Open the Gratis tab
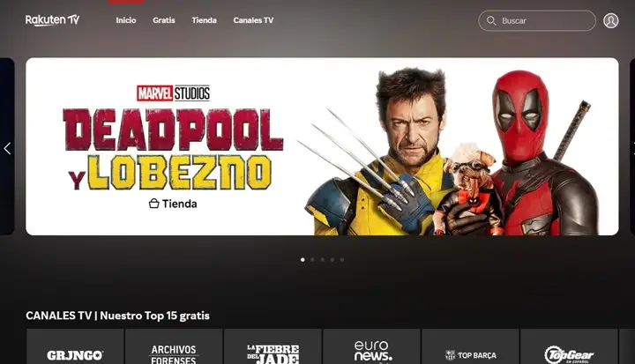 164,20
